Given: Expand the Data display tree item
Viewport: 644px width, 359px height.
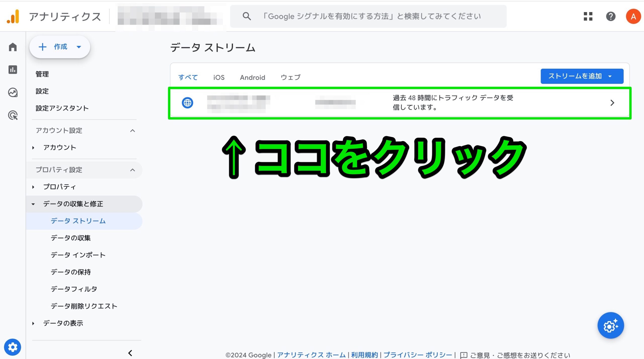Looking at the screenshot, I should (x=33, y=323).
